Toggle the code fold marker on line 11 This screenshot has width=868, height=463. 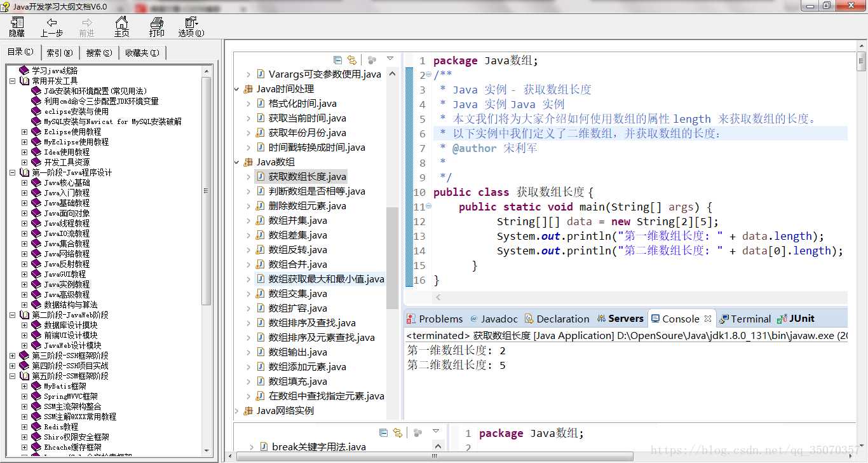tap(428, 207)
